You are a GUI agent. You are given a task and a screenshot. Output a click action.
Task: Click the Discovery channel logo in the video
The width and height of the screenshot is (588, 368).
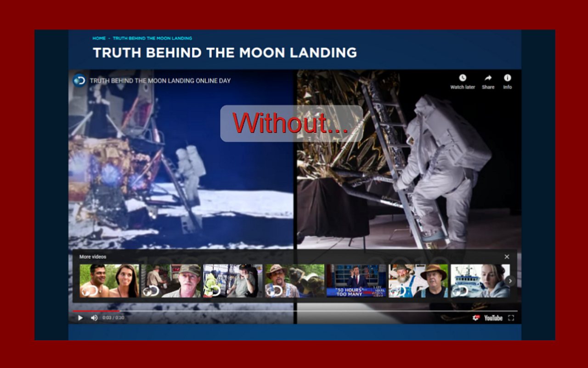point(79,80)
